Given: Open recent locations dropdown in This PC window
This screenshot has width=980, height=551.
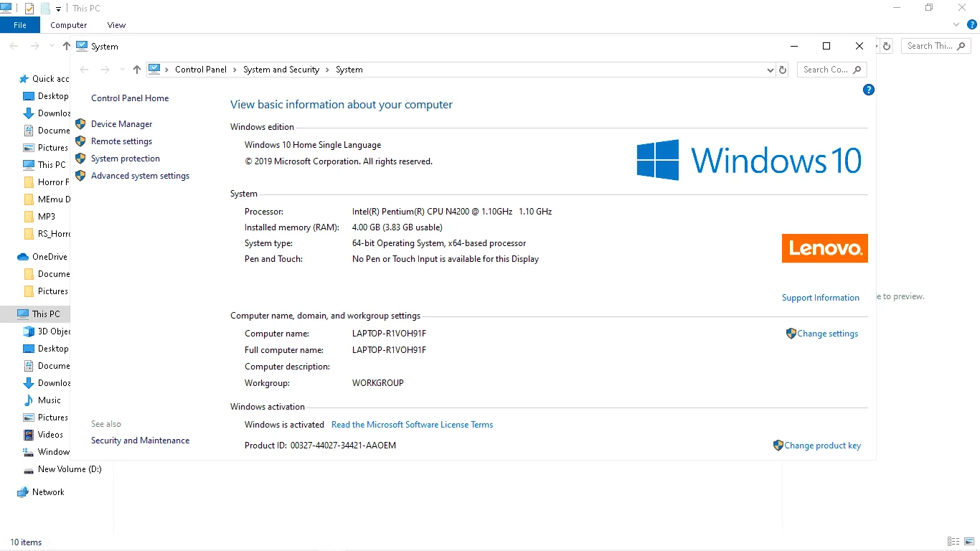Looking at the screenshot, I should [x=52, y=46].
